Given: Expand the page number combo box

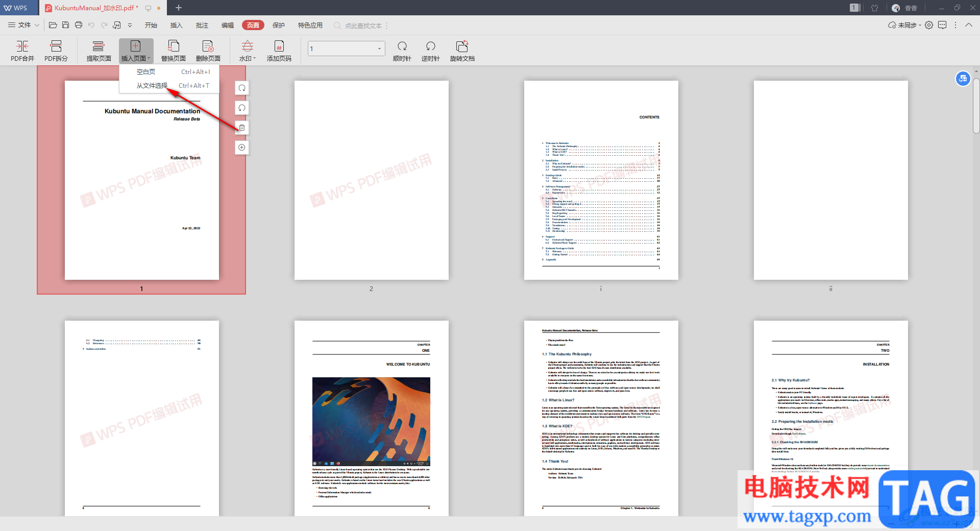Looking at the screenshot, I should (379, 49).
